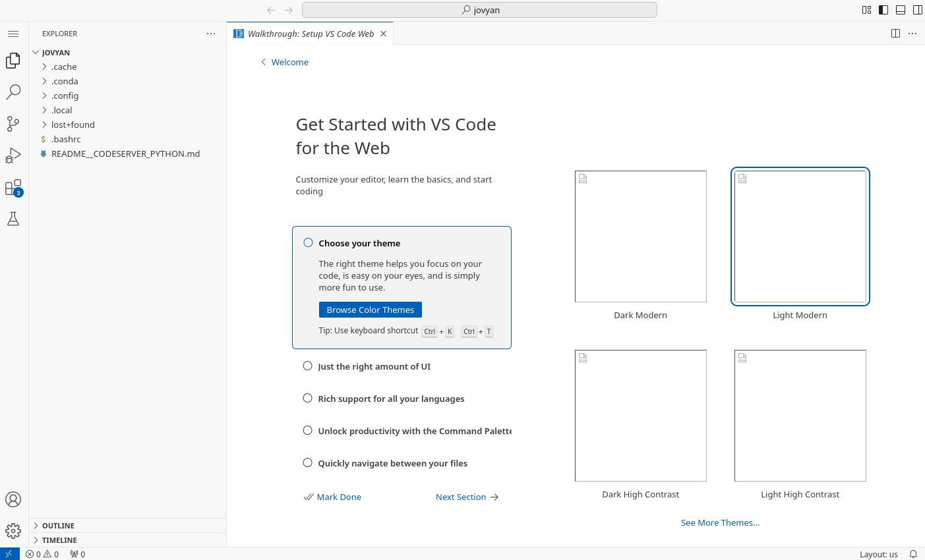
Task: Open the Accounts menu icon
Action: click(13, 499)
